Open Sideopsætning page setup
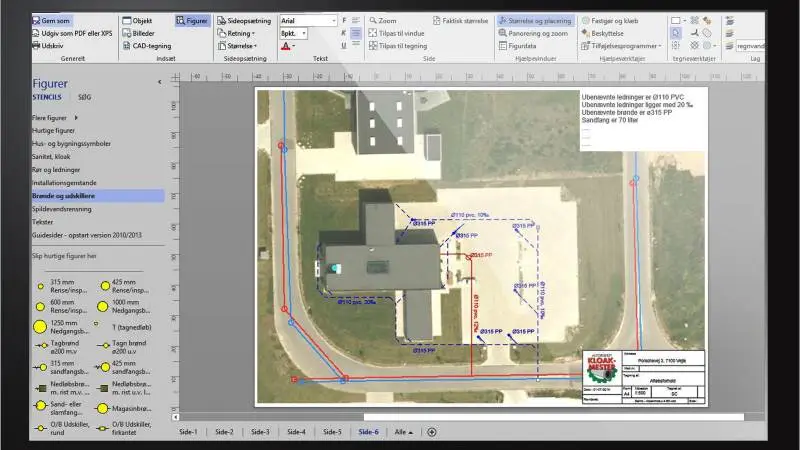Viewport: 800px width, 450px height. click(x=244, y=20)
